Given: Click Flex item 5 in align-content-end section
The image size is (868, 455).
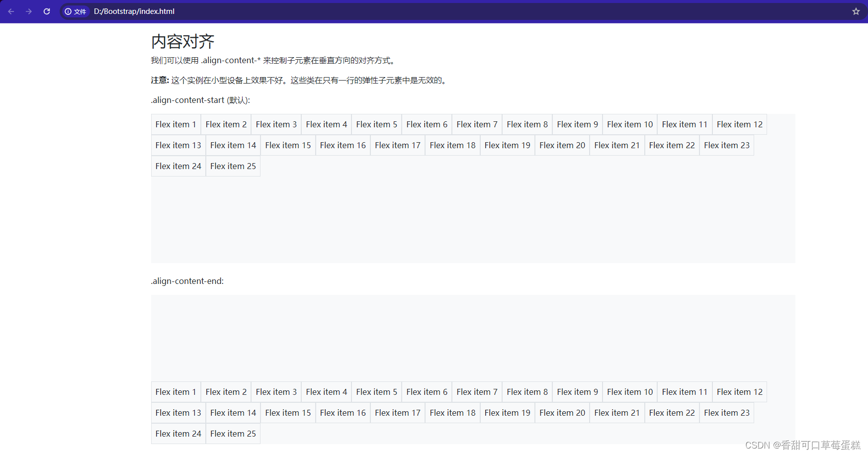Looking at the screenshot, I should point(376,392).
